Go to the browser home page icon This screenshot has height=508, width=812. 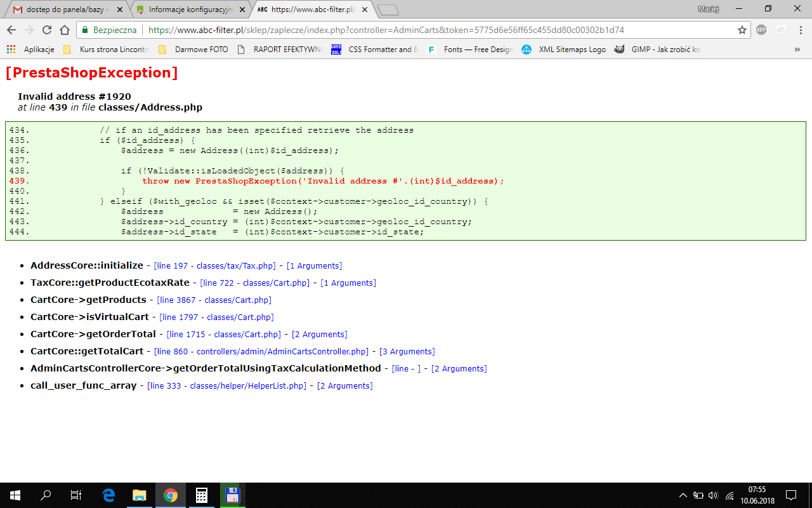(64, 30)
